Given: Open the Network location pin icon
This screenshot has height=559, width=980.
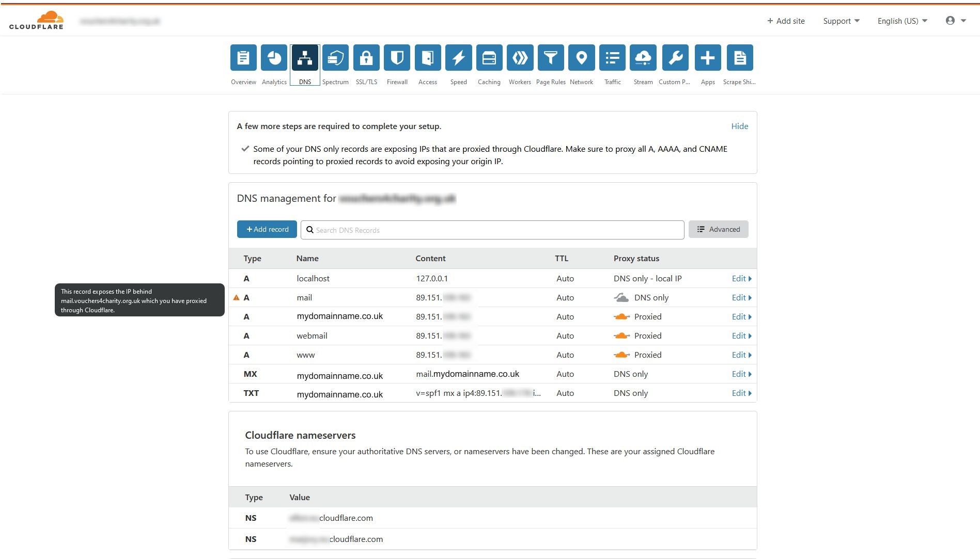Looking at the screenshot, I should [x=581, y=57].
